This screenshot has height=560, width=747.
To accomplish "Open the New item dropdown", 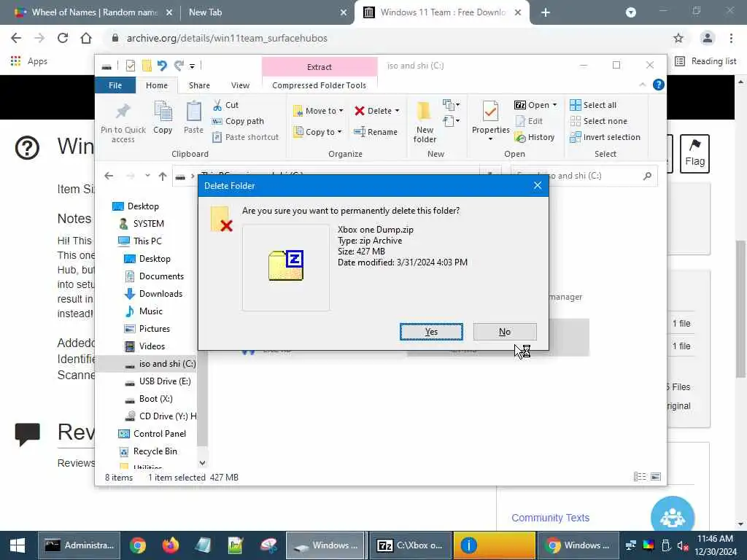I will pos(451,105).
